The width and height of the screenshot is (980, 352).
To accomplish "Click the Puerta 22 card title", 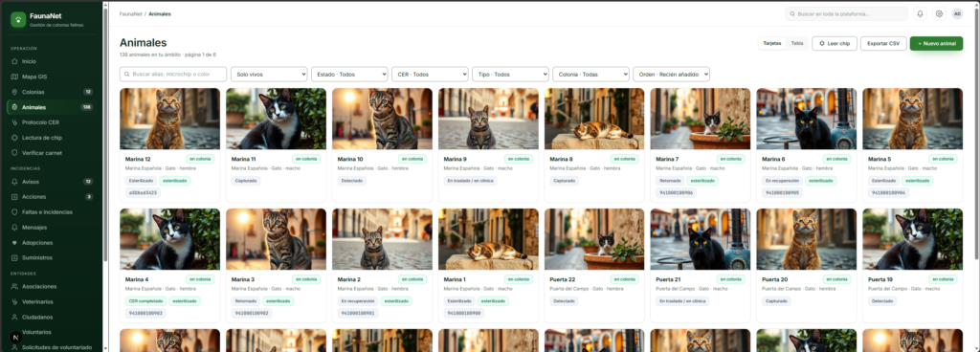I will coord(563,279).
